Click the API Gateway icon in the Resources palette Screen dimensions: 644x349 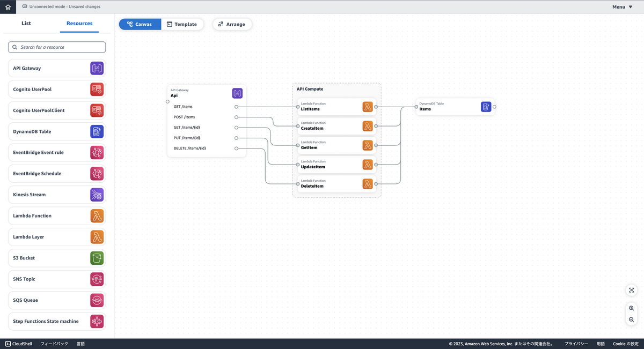point(97,68)
